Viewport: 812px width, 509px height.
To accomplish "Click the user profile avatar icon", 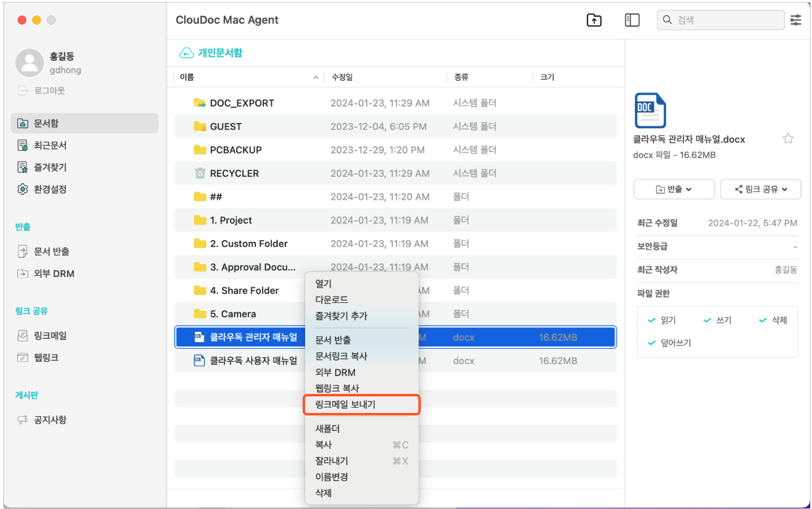I will point(30,63).
